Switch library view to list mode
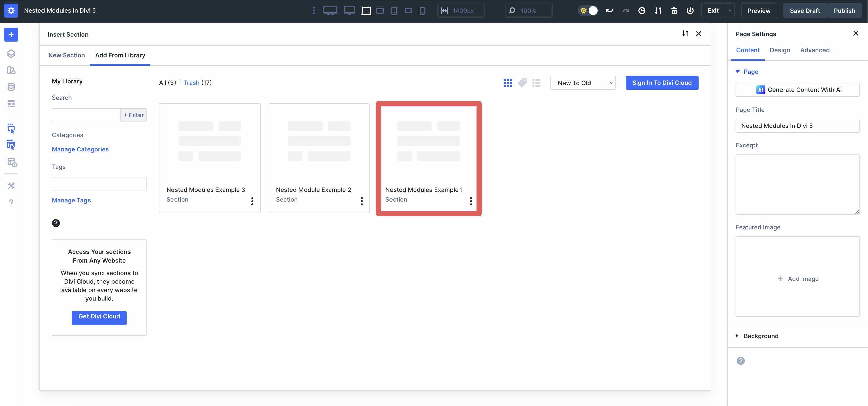The width and height of the screenshot is (868, 406). click(536, 83)
